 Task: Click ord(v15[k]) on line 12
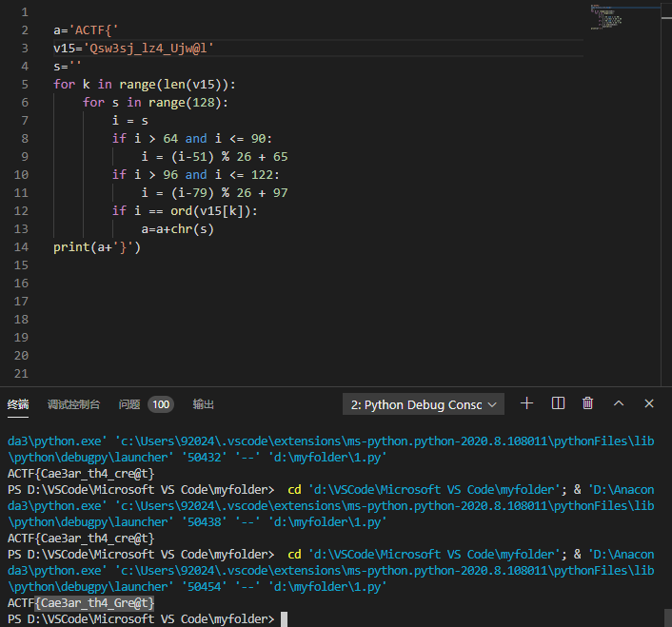tap(211, 211)
